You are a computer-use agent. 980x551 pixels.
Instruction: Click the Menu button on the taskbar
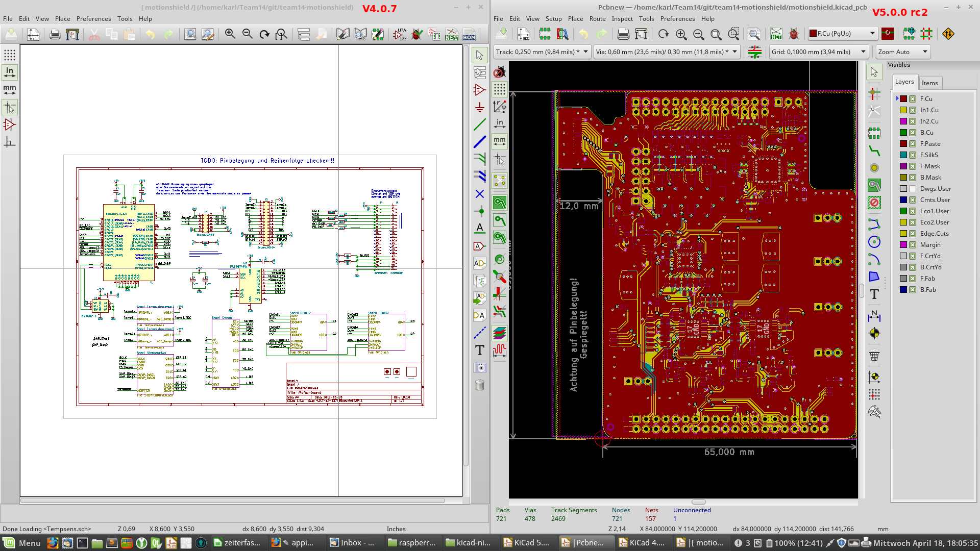click(22, 543)
